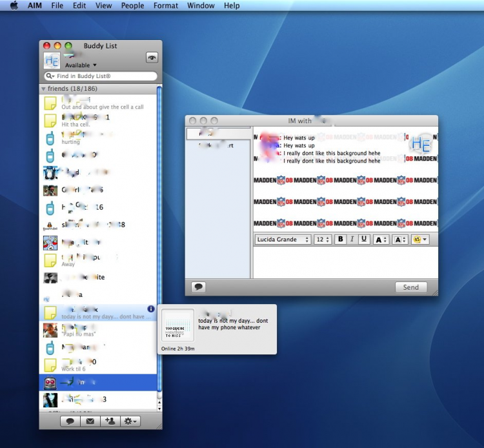Toggle underline formatting
The image size is (484, 448).
click(x=364, y=239)
